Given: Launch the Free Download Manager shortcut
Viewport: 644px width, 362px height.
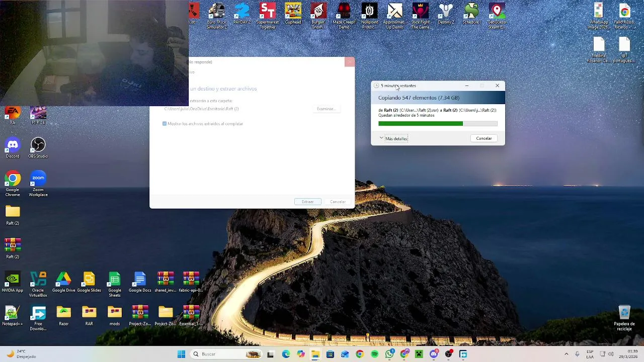Looking at the screenshot, I should point(38,318).
